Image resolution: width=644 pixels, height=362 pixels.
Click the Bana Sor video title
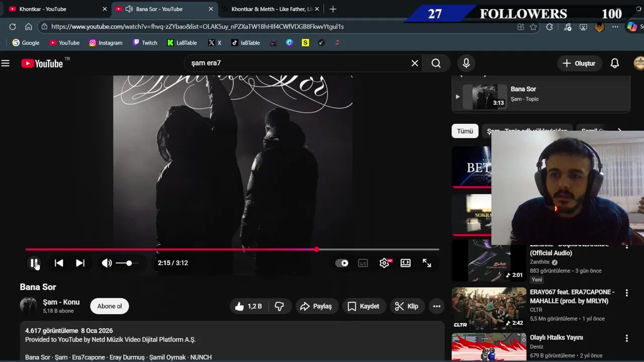(x=38, y=287)
